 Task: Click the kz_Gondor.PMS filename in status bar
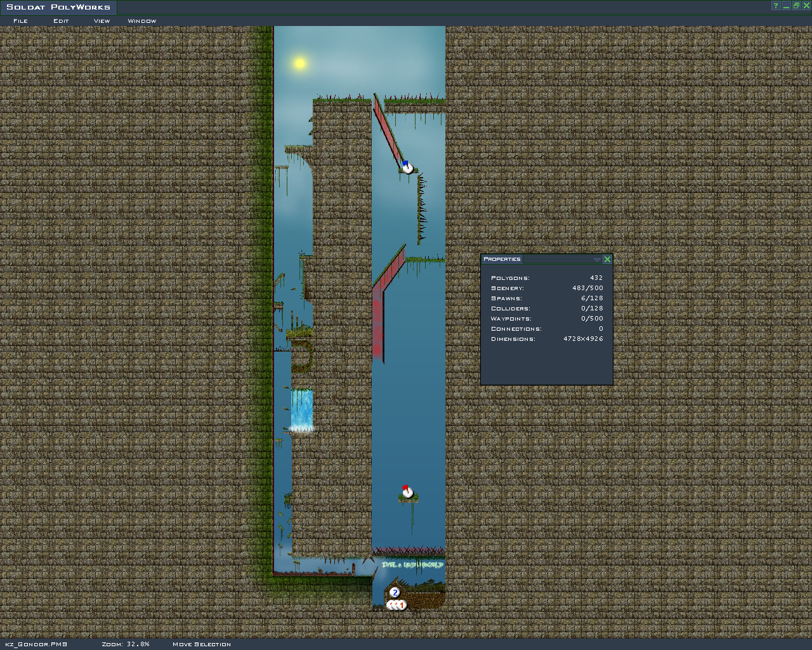point(36,644)
